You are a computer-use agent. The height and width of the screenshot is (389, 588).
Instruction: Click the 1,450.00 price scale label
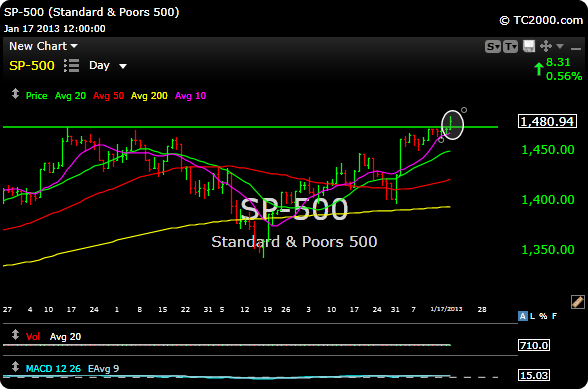548,150
